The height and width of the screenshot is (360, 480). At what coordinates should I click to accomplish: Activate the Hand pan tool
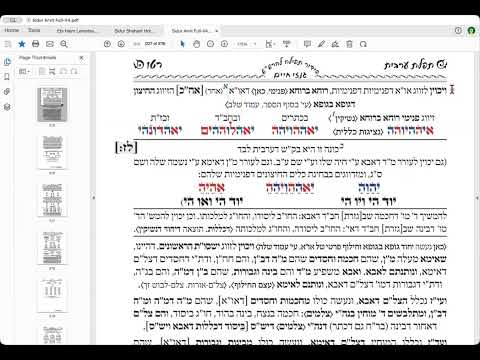(196, 44)
